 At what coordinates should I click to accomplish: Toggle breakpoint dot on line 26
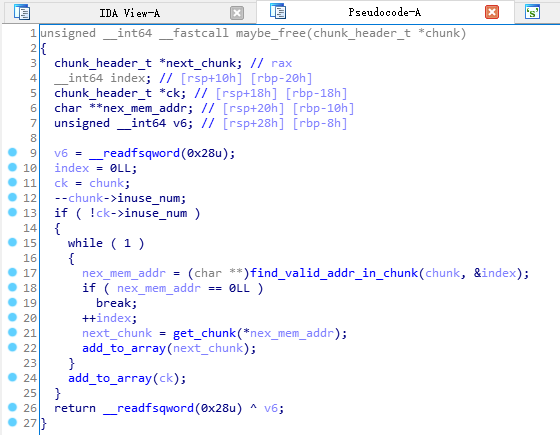(12, 408)
